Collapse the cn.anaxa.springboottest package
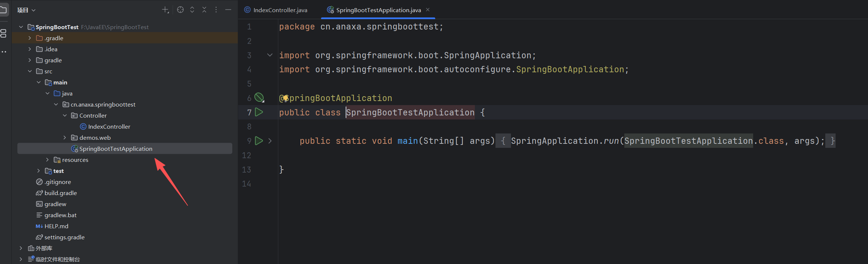 (x=56, y=104)
